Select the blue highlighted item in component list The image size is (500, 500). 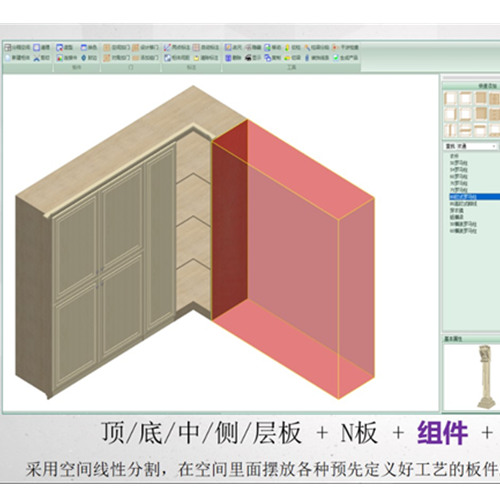[475, 197]
